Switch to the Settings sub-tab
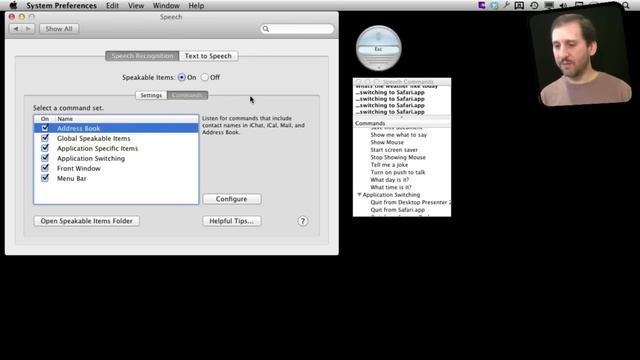This screenshot has height=360, width=640. 151,95
